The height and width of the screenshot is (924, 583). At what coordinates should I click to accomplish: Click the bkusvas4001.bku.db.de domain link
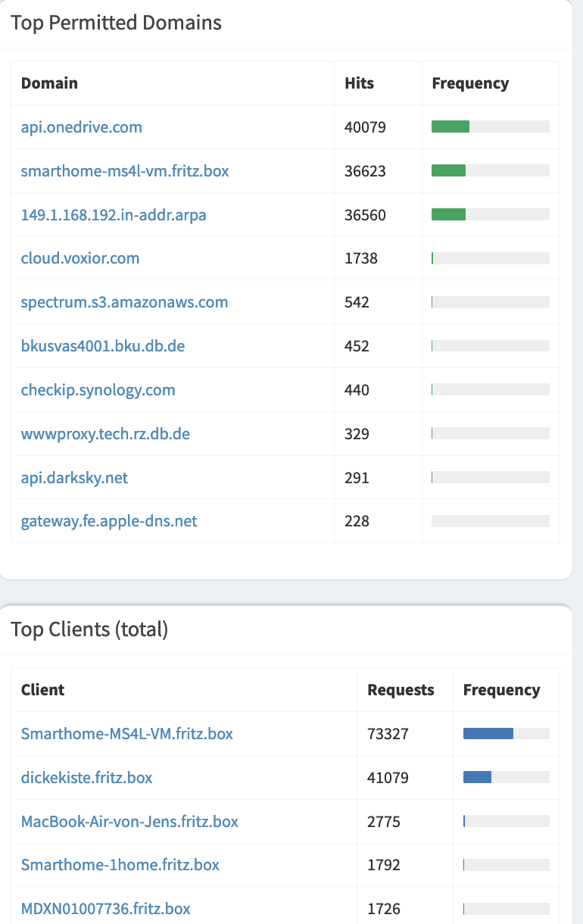click(x=103, y=346)
